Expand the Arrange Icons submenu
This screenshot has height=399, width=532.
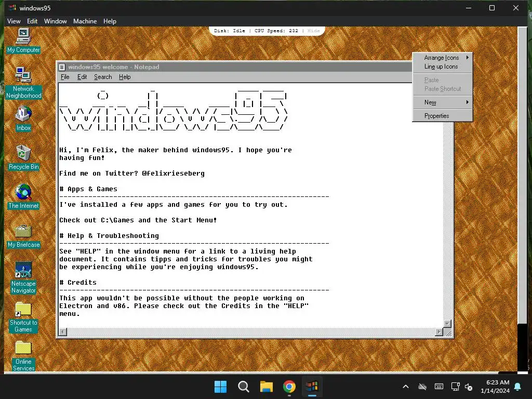443,58
